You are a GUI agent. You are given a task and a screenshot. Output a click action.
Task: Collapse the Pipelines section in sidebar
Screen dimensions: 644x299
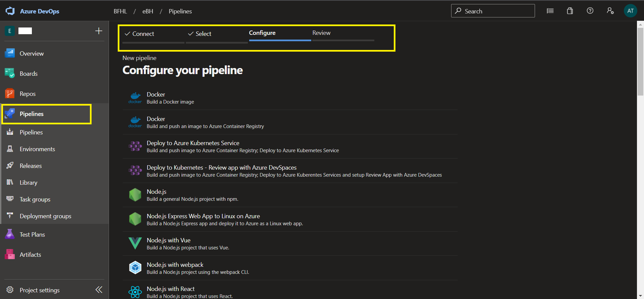32,114
